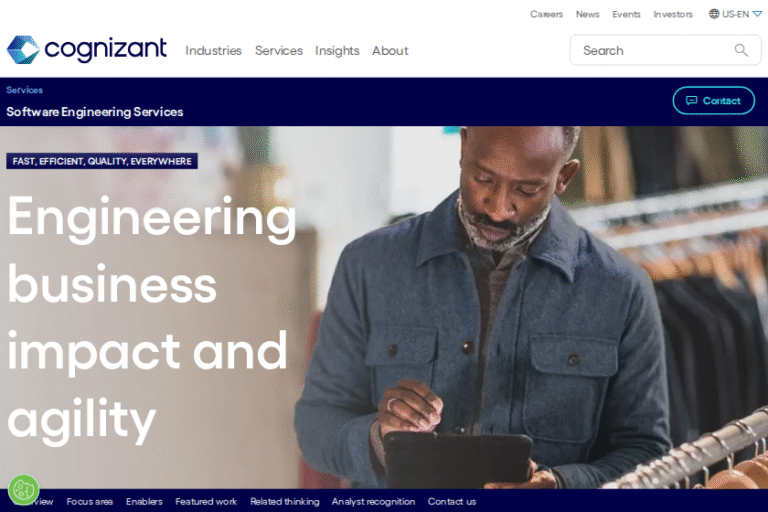Viewport: 768px width, 512px height.
Task: Click the Cognizant logo
Action: (x=86, y=49)
